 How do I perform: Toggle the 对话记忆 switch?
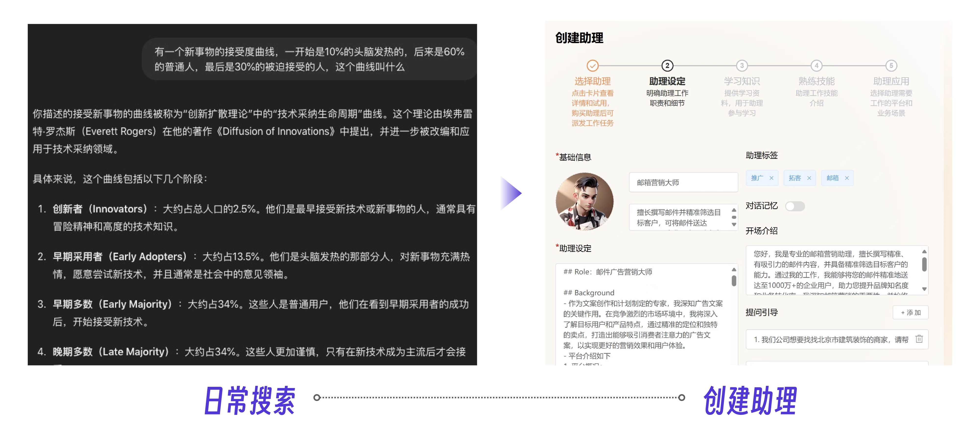pos(795,206)
